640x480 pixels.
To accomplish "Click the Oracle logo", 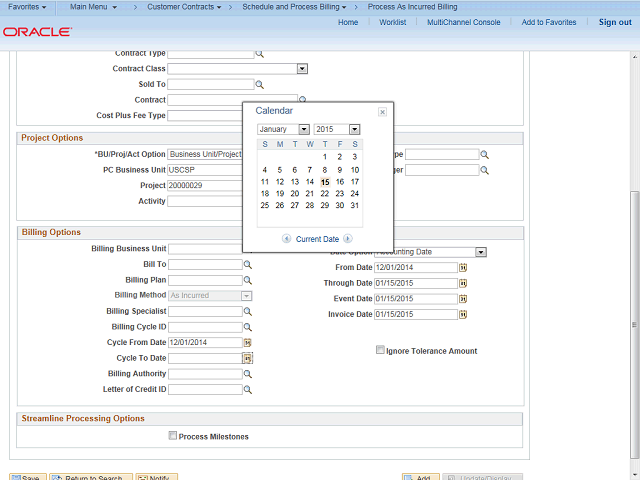I will pyautogui.click(x=38, y=32).
